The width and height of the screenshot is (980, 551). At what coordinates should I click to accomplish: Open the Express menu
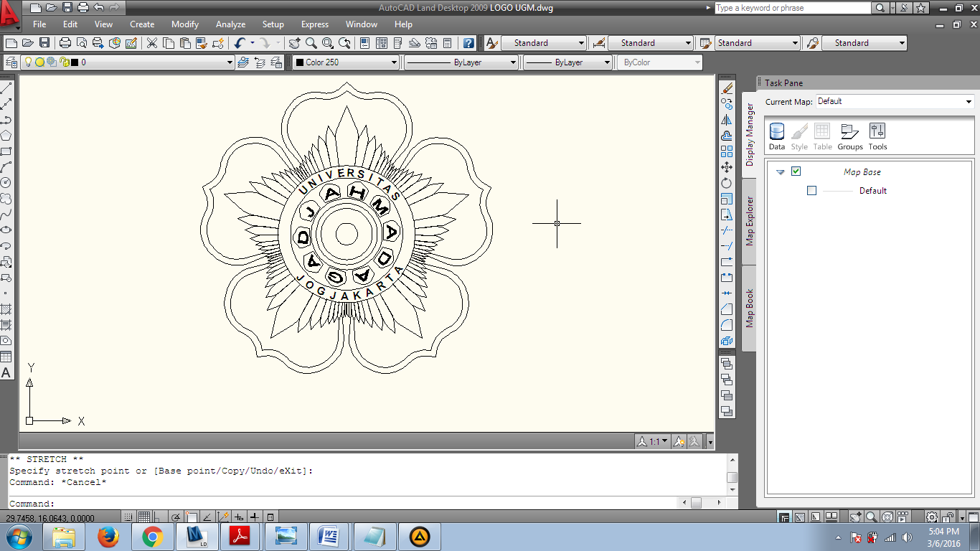click(x=315, y=24)
